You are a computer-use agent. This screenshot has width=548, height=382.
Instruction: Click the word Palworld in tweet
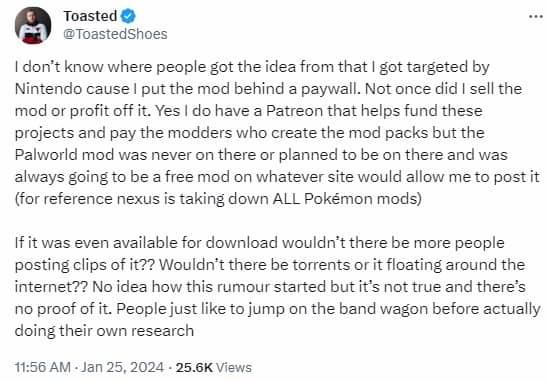[x=46, y=155]
